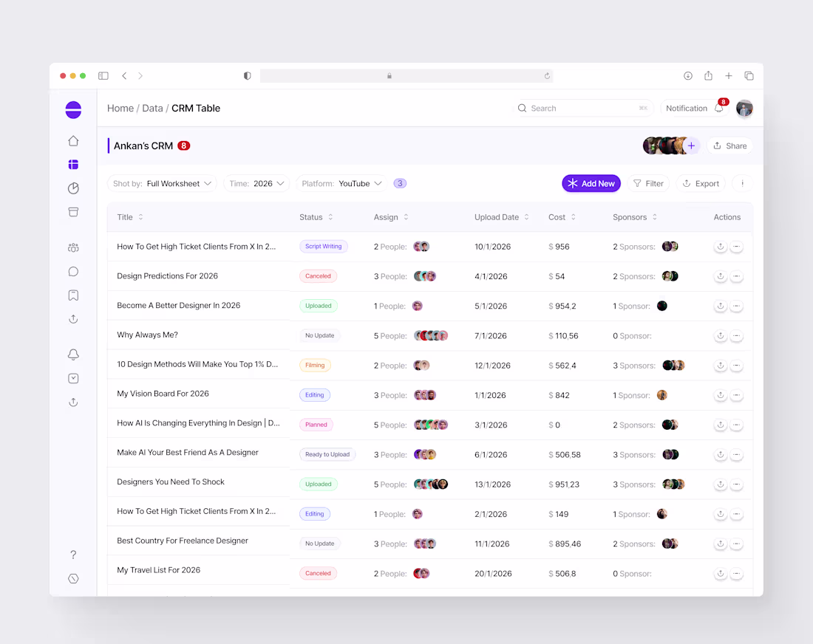Open the Shot by Full Worksheet dropdown
This screenshot has width=813, height=644.
[162, 183]
